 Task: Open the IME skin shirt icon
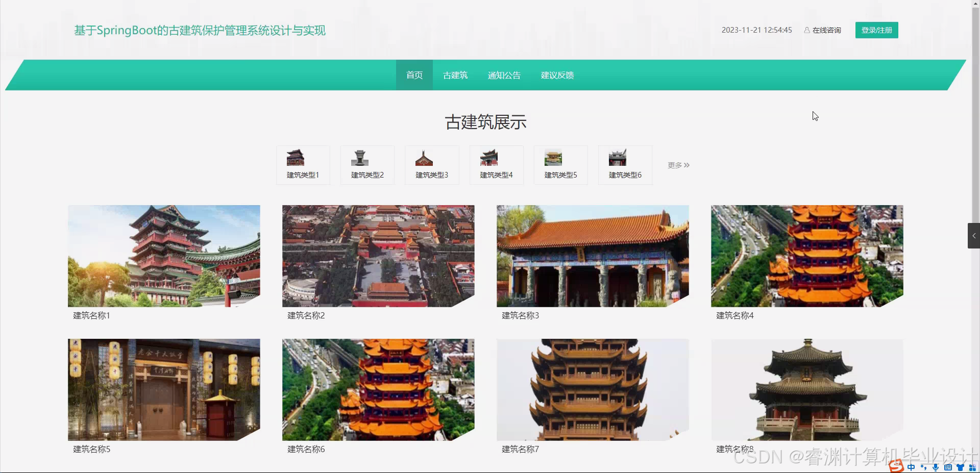(960, 467)
